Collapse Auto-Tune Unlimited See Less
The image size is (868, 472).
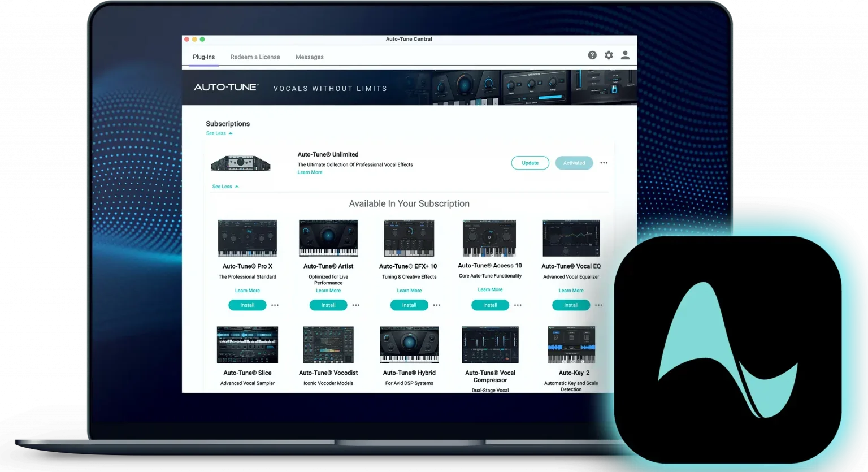click(x=225, y=187)
